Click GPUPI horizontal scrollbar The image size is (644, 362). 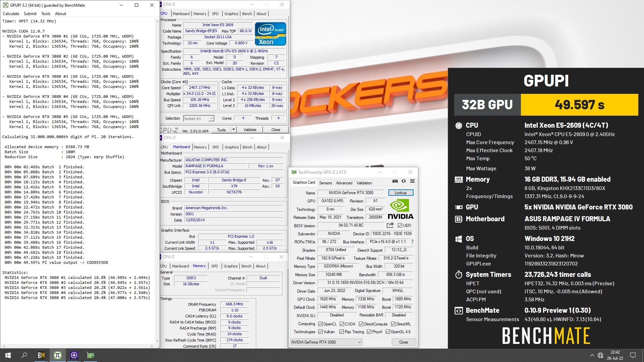coord(77,346)
